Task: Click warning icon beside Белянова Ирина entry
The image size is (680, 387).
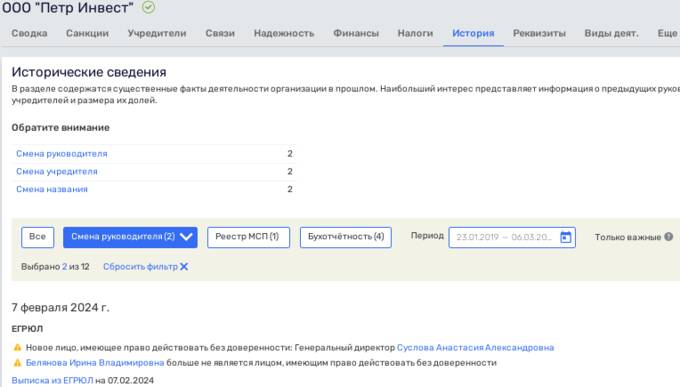Action: [17, 363]
